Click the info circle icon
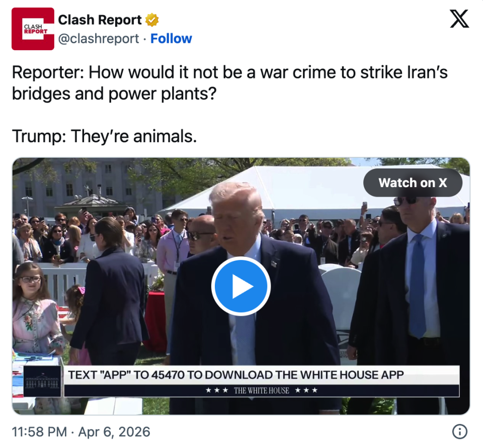Screen dimensions: 483x448 point(459,431)
